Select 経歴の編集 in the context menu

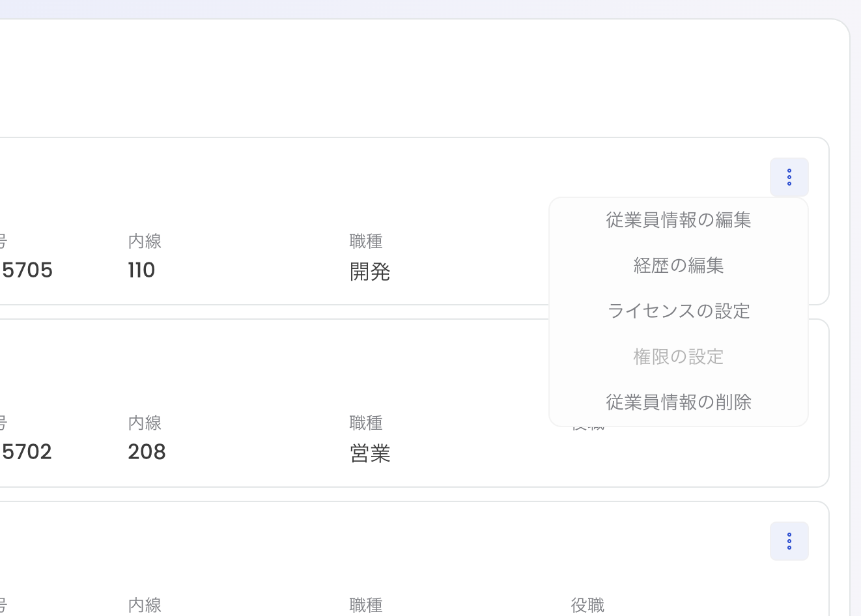(x=678, y=265)
